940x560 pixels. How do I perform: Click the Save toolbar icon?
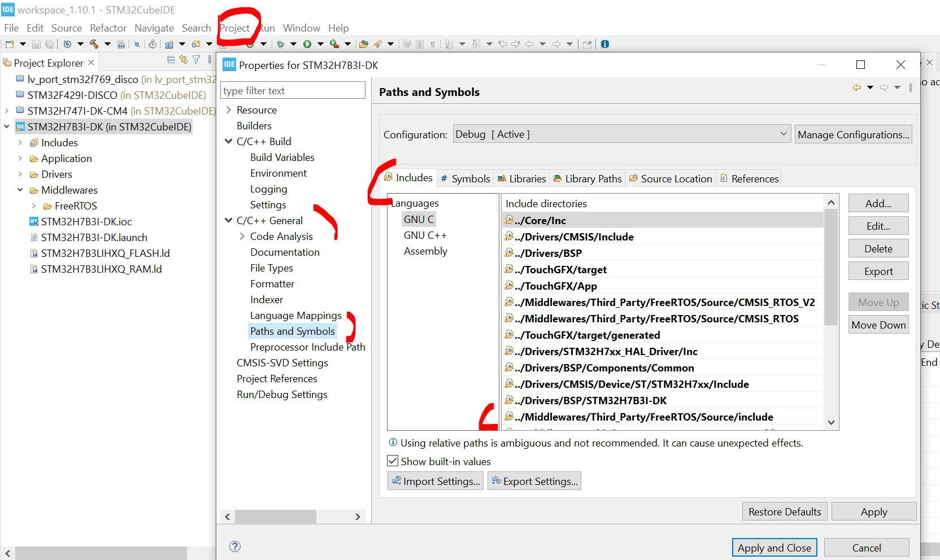coord(36,44)
